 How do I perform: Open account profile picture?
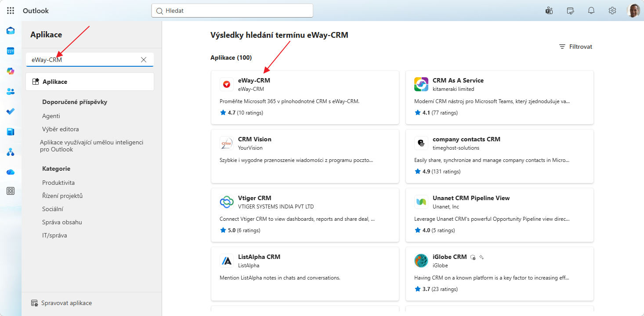coord(633,11)
